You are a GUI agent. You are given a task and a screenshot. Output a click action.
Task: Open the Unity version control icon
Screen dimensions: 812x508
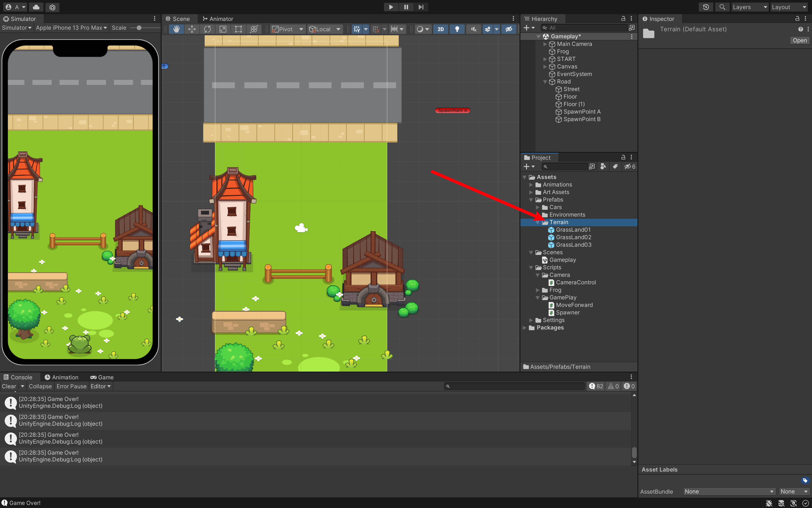click(52, 7)
